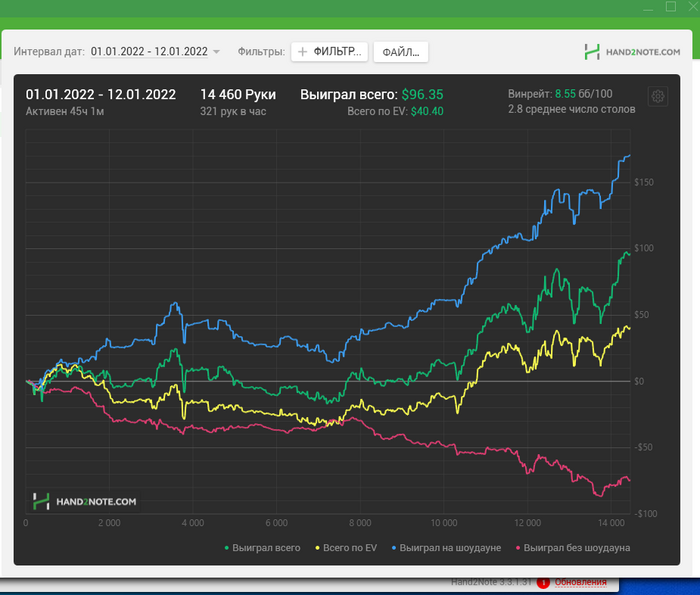Click the yellow legend dot for Всего по EV
This screenshot has height=595, width=700.
click(317, 548)
